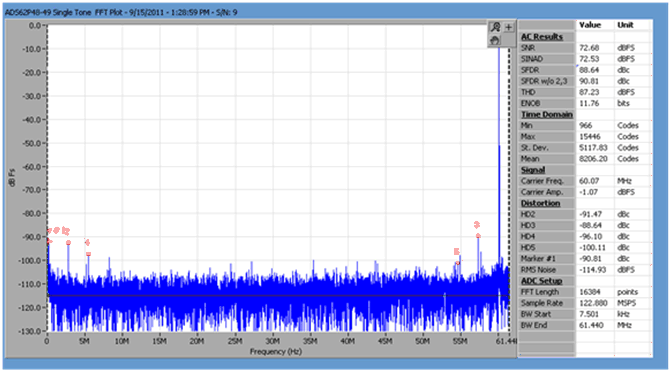
Task: Click the Marker #1 row label
Action: click(538, 259)
